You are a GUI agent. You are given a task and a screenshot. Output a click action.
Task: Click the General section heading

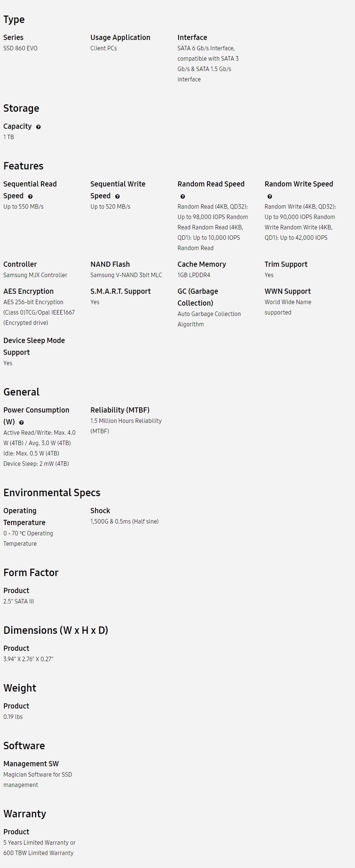[x=21, y=392]
